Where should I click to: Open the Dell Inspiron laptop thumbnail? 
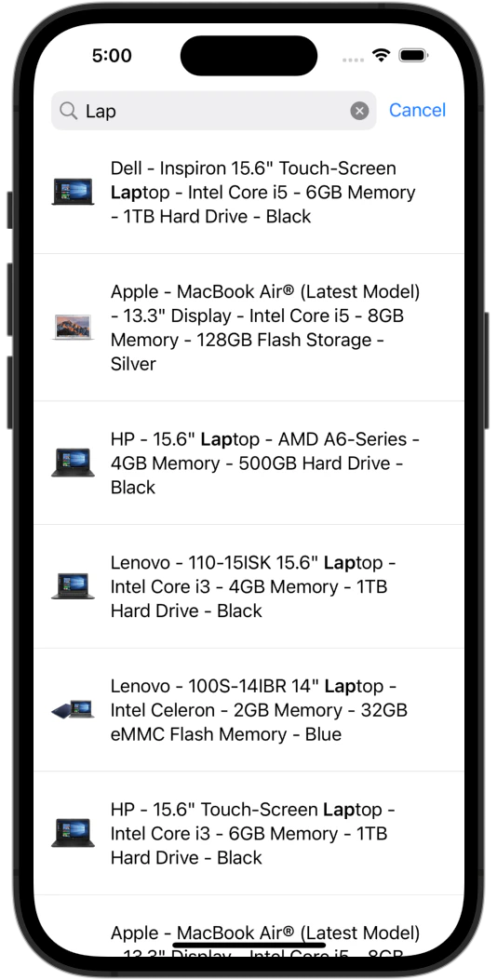point(73,192)
